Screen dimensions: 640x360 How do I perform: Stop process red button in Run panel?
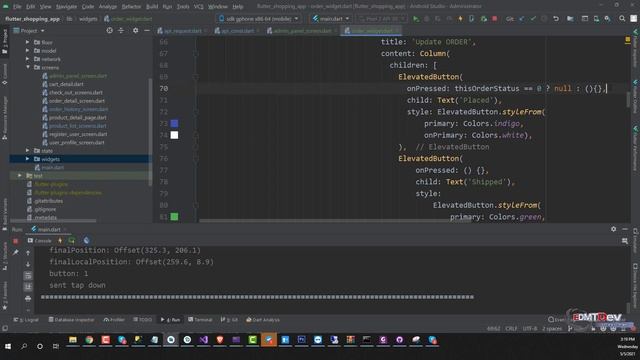click(x=16, y=241)
